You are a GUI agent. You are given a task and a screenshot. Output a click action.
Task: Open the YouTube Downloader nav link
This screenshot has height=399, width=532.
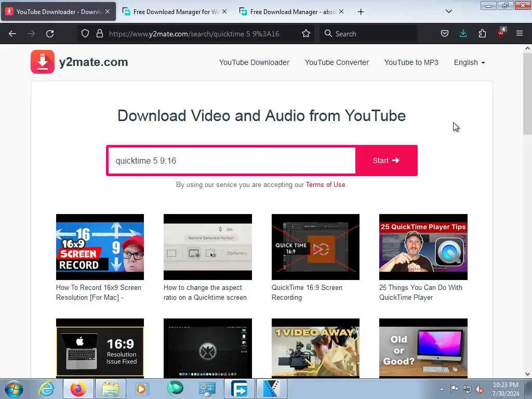[x=254, y=62]
